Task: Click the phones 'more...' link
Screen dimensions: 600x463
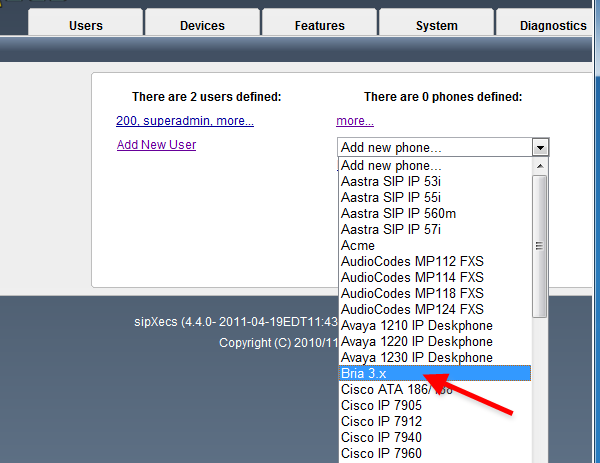Action: pos(355,121)
